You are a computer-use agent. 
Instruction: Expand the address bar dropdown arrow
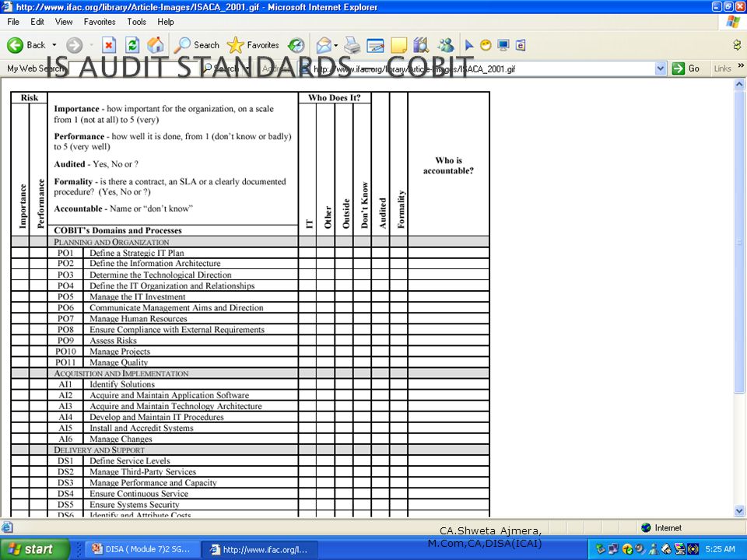point(661,69)
